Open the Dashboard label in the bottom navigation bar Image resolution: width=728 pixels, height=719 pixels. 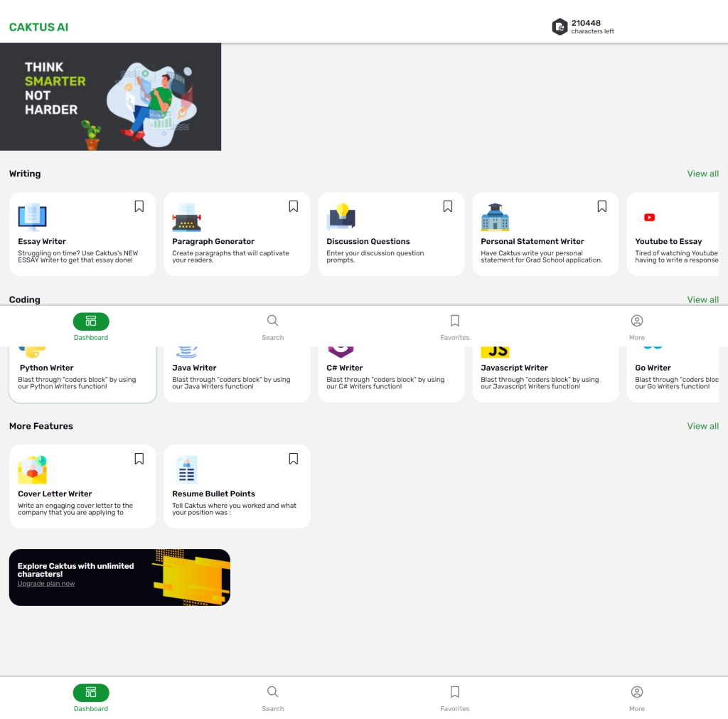point(91,709)
